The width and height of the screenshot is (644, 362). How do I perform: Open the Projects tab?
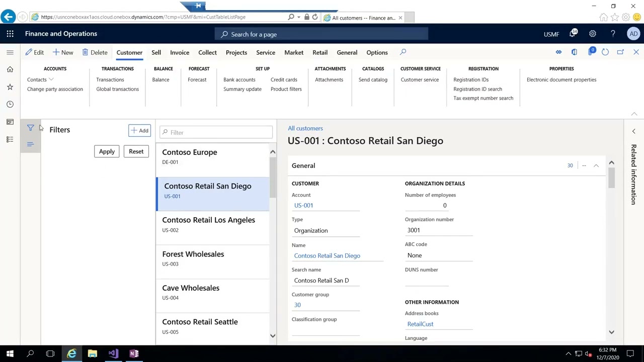pos(236,52)
